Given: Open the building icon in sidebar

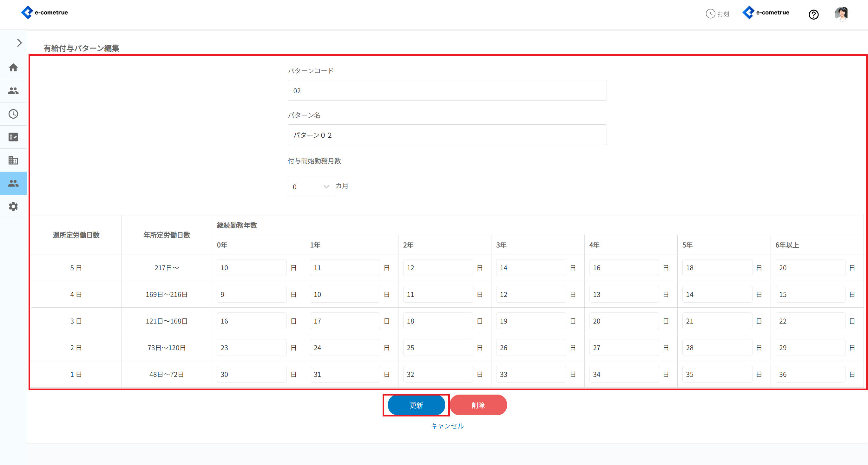Looking at the screenshot, I should pyautogui.click(x=13, y=160).
